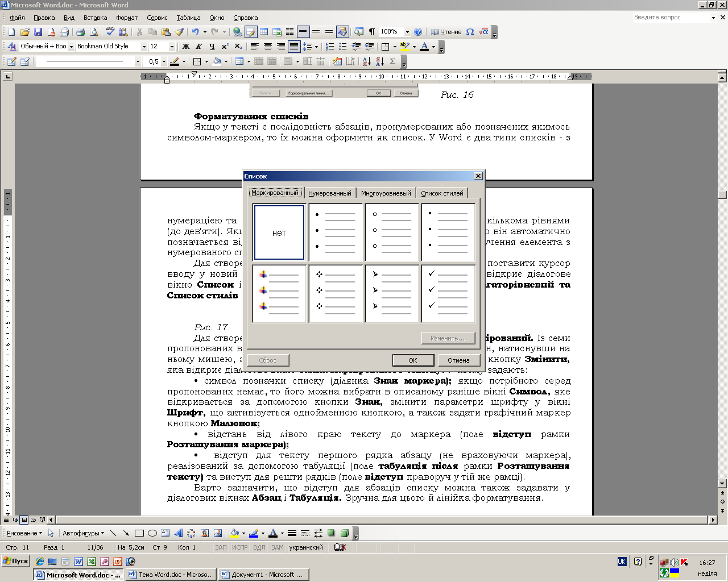
Task: Switch to the Список стилей tab
Action: [x=442, y=193]
